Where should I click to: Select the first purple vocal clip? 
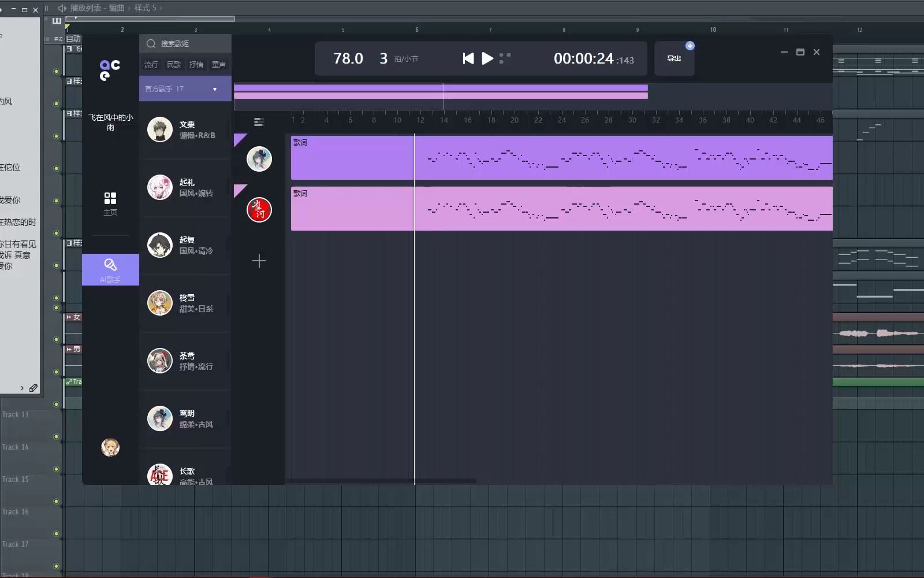(561, 157)
